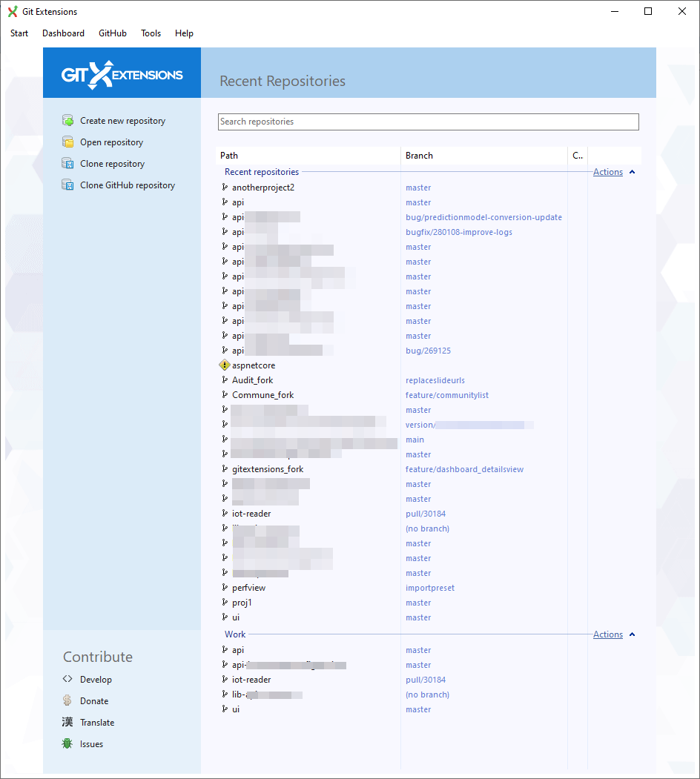Focus the Search repositories input field

point(428,122)
